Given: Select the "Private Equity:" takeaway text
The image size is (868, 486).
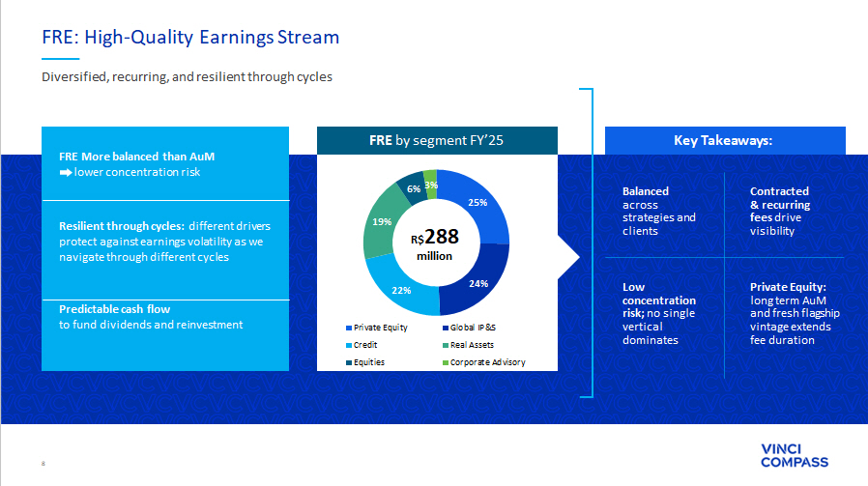Looking at the screenshot, I should (x=795, y=313).
